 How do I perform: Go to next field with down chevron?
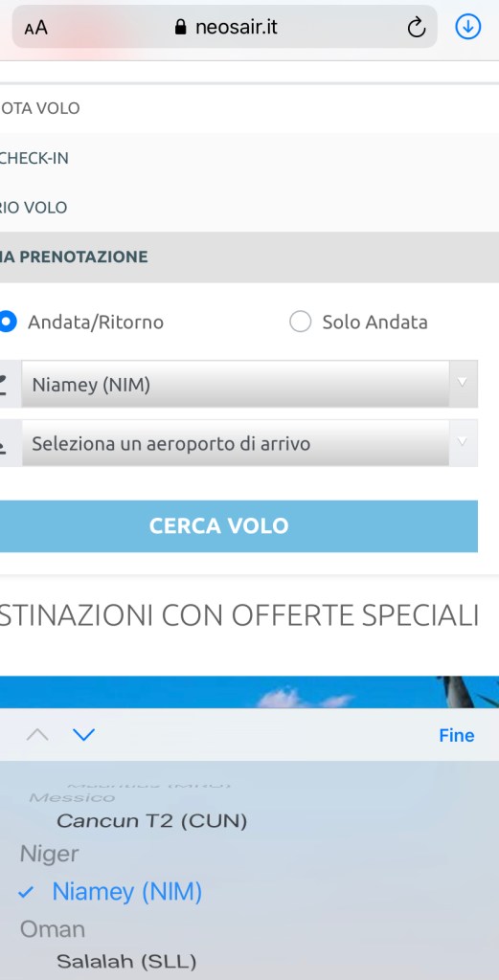pos(83,735)
